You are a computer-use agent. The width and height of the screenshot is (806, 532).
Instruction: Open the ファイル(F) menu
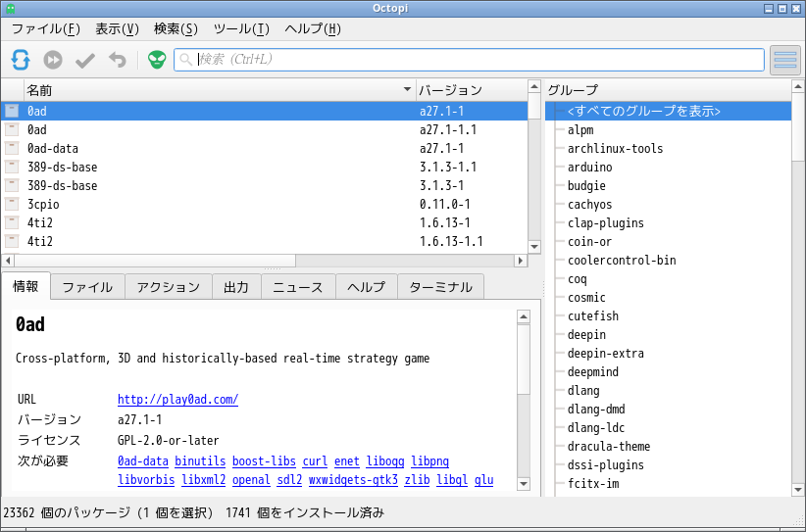[x=46, y=29]
